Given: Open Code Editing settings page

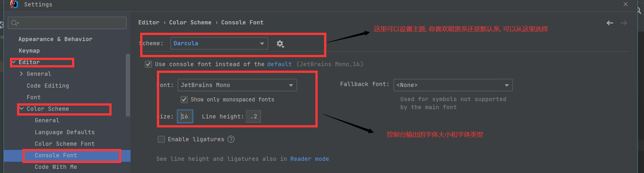Looking at the screenshot, I should [x=48, y=86].
